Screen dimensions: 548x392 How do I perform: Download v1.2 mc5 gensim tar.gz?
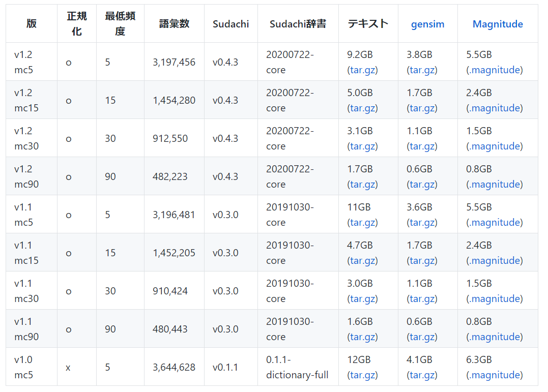(x=422, y=70)
